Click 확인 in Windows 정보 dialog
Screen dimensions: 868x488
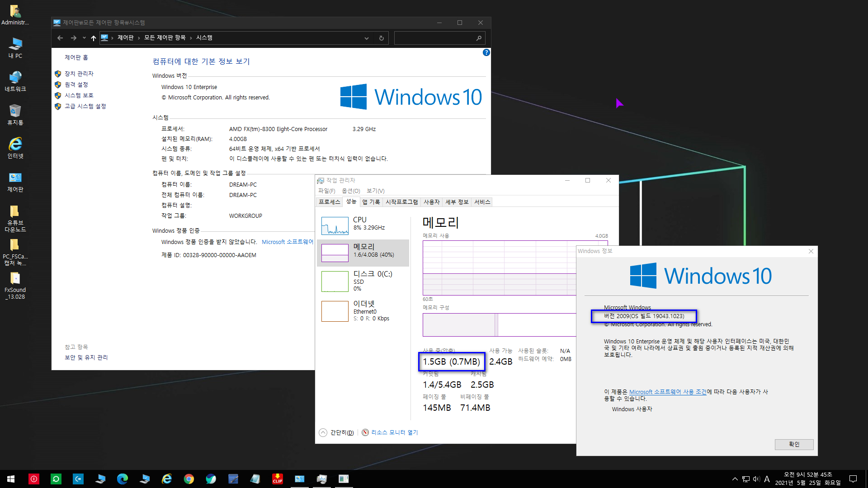[794, 444]
